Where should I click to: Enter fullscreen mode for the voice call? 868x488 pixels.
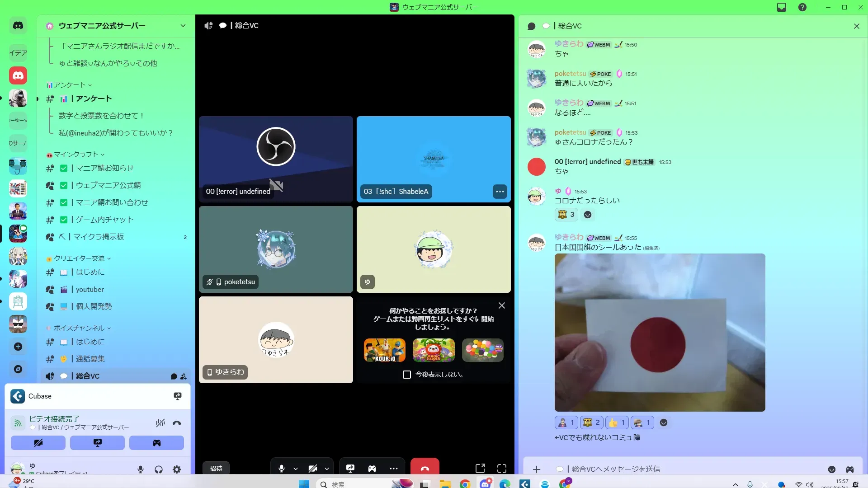click(x=502, y=469)
